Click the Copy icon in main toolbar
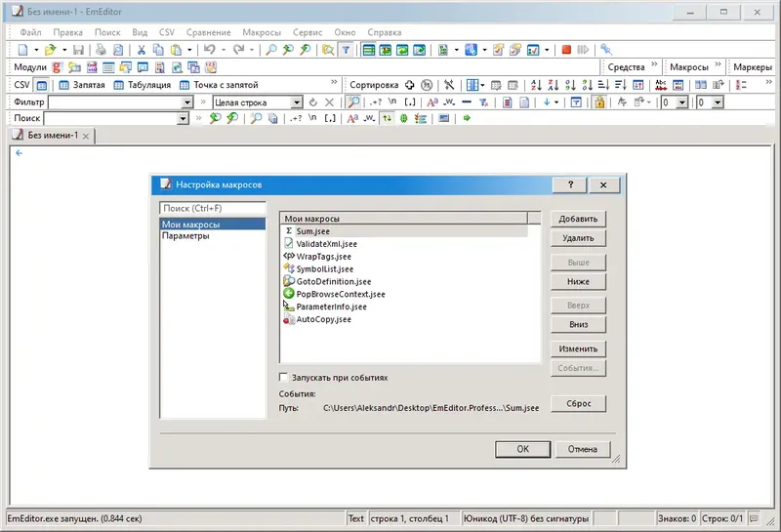 pos(158,50)
